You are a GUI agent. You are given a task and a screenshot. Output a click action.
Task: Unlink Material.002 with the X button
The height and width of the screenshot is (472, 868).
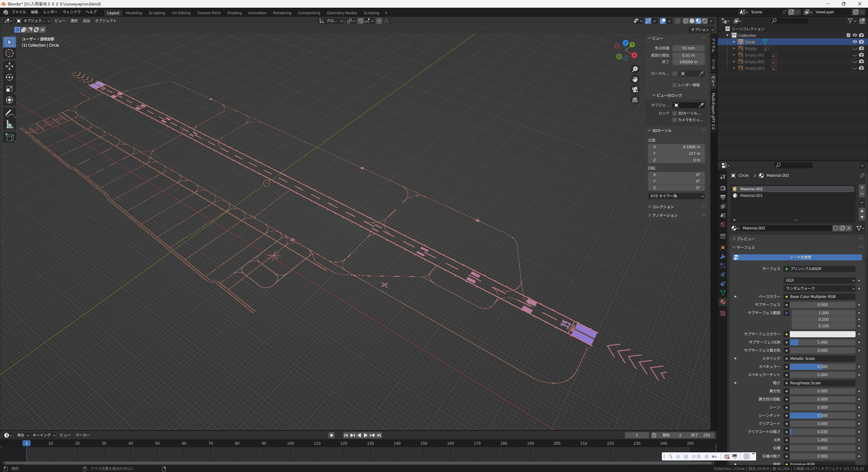click(x=849, y=228)
